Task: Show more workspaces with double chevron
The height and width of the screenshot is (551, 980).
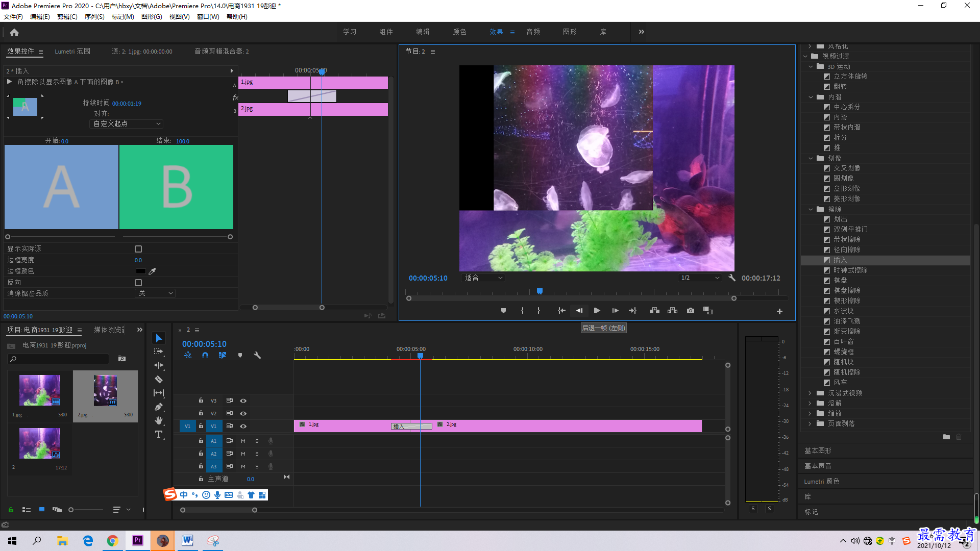Action: point(642,32)
